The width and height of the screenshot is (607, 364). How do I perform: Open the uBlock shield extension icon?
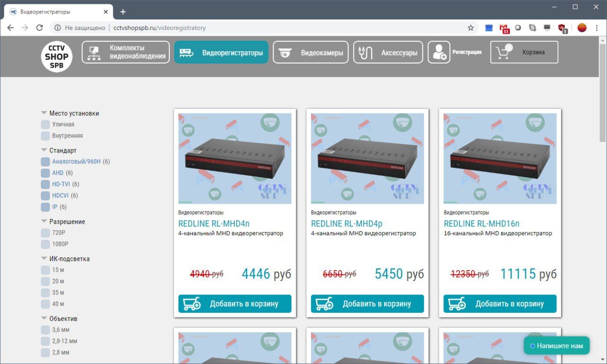[562, 28]
